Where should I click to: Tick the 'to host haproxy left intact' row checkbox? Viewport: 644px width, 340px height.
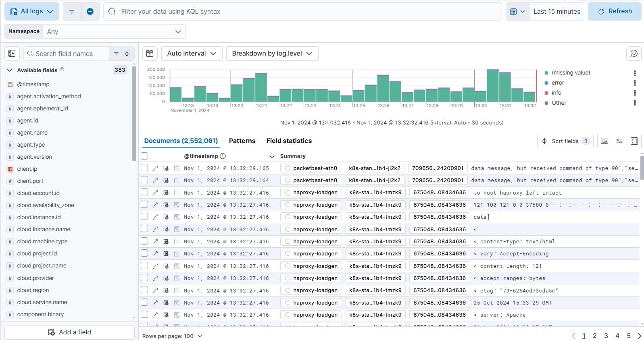[x=144, y=193]
